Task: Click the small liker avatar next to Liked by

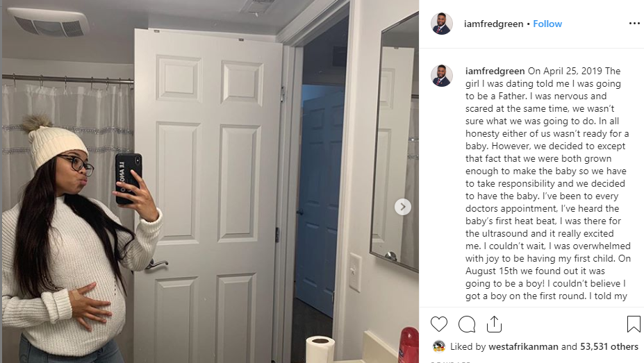Action: pyautogui.click(x=438, y=346)
